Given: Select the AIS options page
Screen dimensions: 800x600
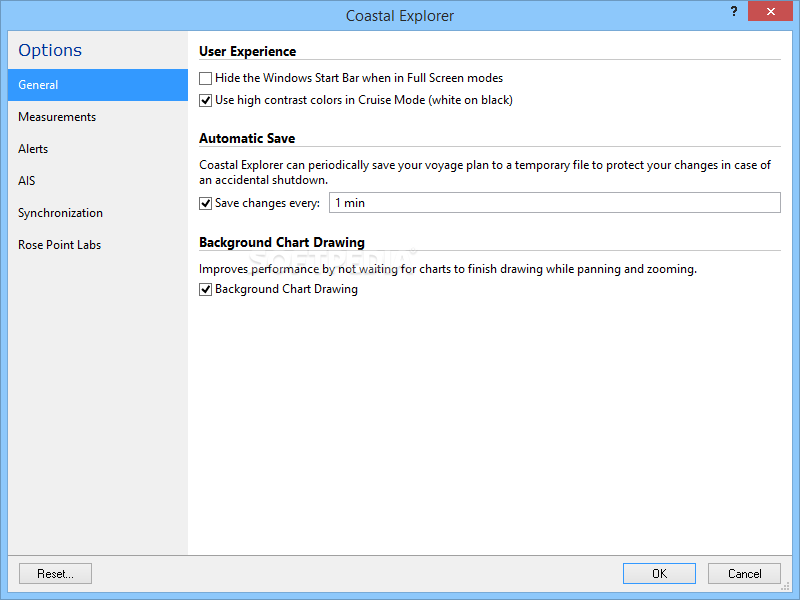Looking at the screenshot, I should pos(98,181).
